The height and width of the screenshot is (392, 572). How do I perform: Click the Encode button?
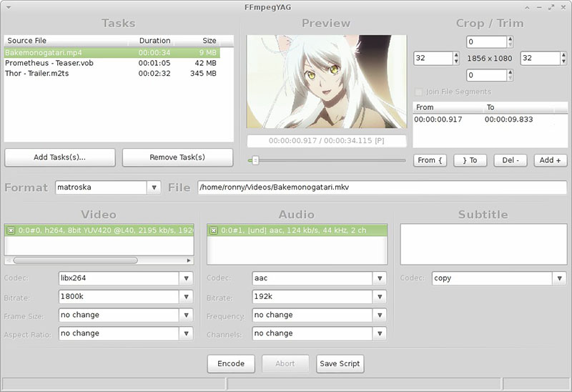pos(231,363)
